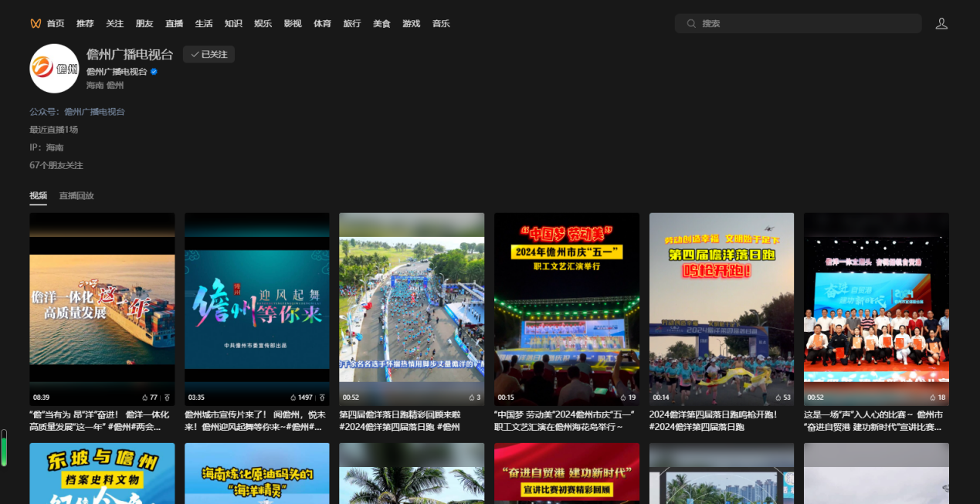This screenshot has height=504, width=980.
Task: Select the 体育 category
Action: 322,24
